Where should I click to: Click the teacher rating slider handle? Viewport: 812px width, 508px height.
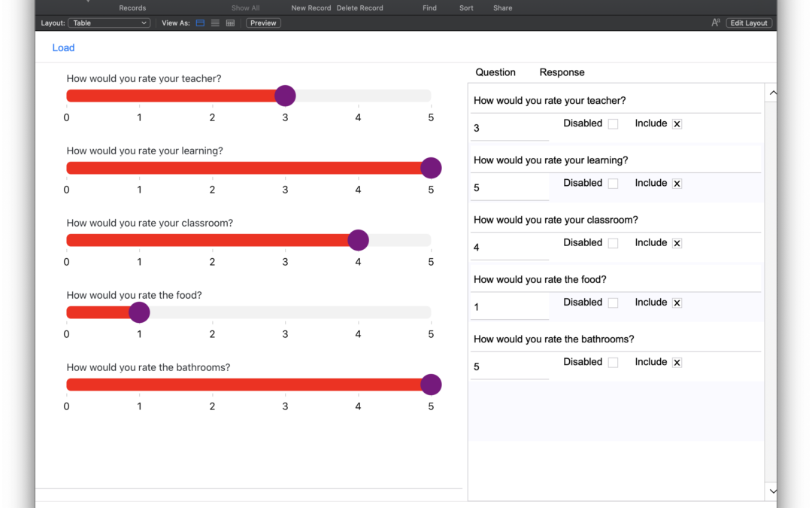pos(285,96)
